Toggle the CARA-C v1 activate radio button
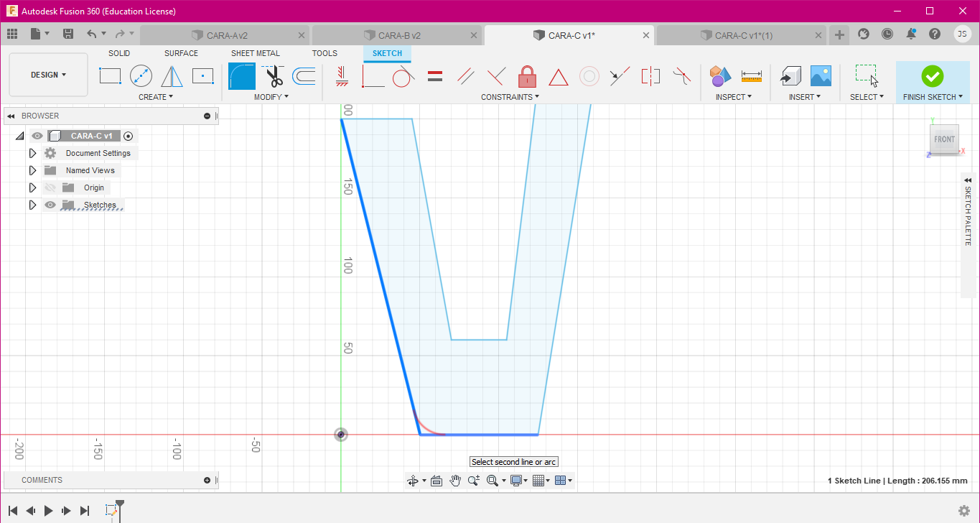This screenshot has height=523, width=980. point(129,136)
